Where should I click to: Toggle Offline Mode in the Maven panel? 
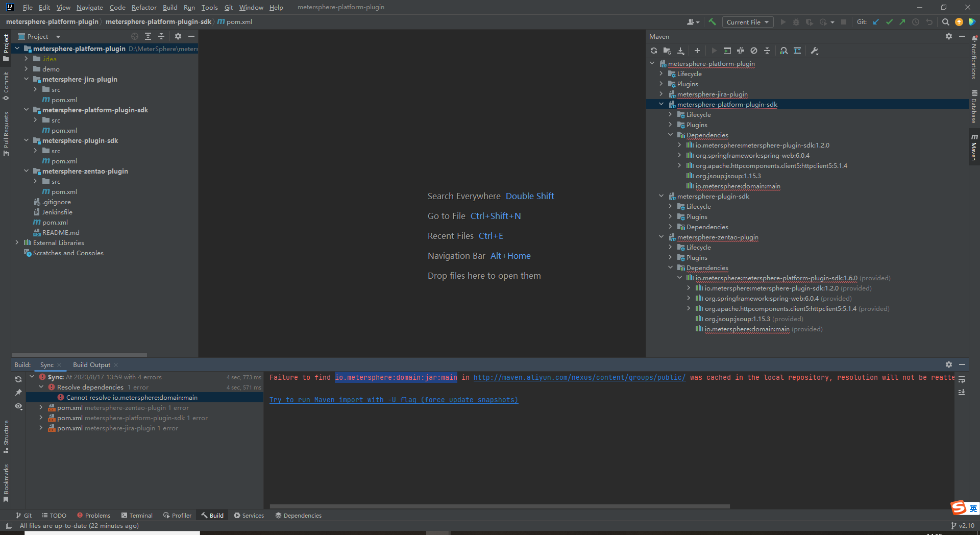pyautogui.click(x=754, y=51)
